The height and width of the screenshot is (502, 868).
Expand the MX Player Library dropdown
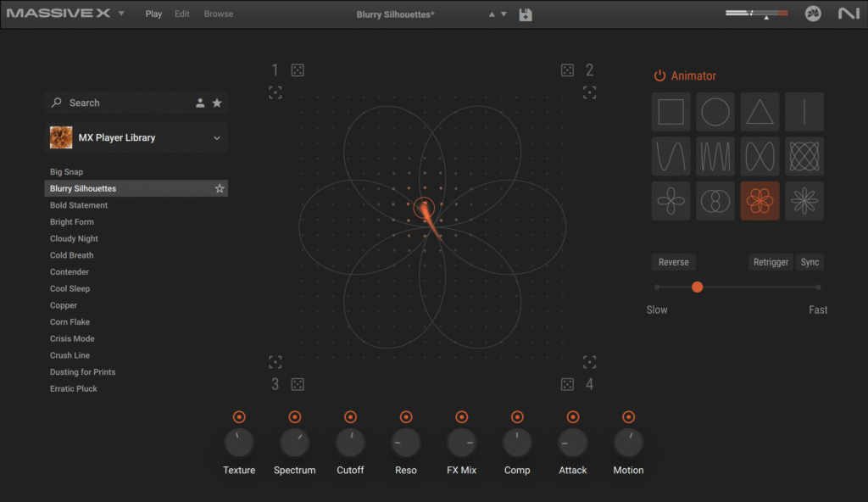[x=217, y=138]
